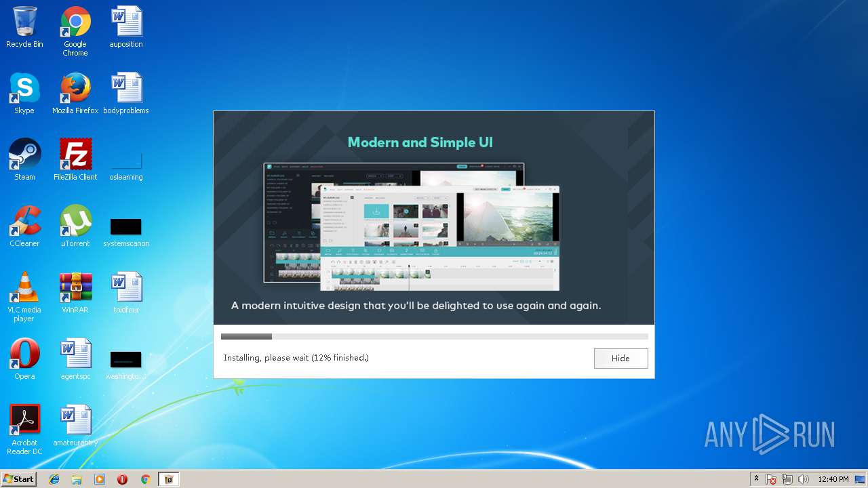Open Opera from the taskbar
The image size is (868, 488).
[122, 479]
